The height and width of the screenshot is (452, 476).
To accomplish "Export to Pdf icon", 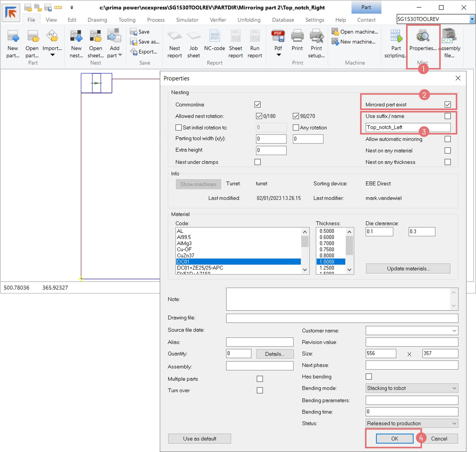I will [278, 37].
